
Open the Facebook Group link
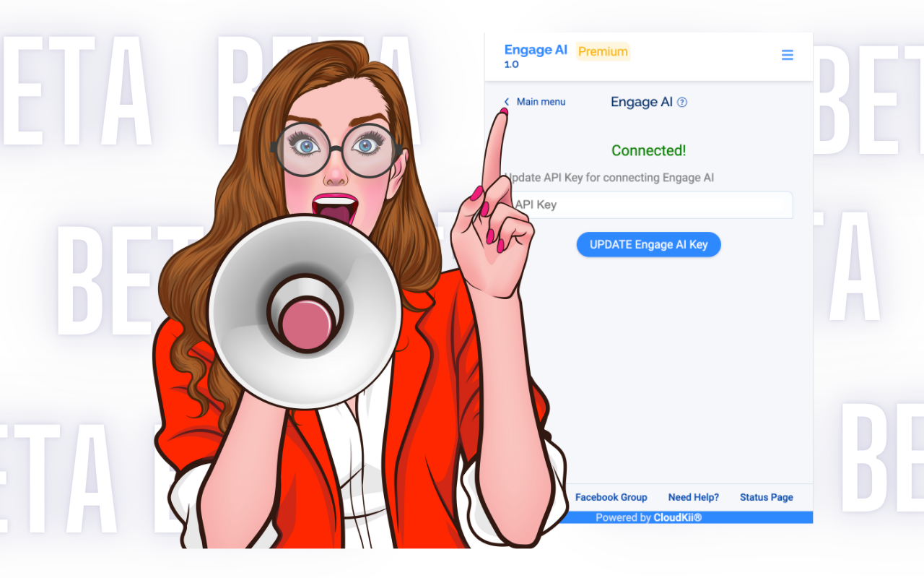611,497
